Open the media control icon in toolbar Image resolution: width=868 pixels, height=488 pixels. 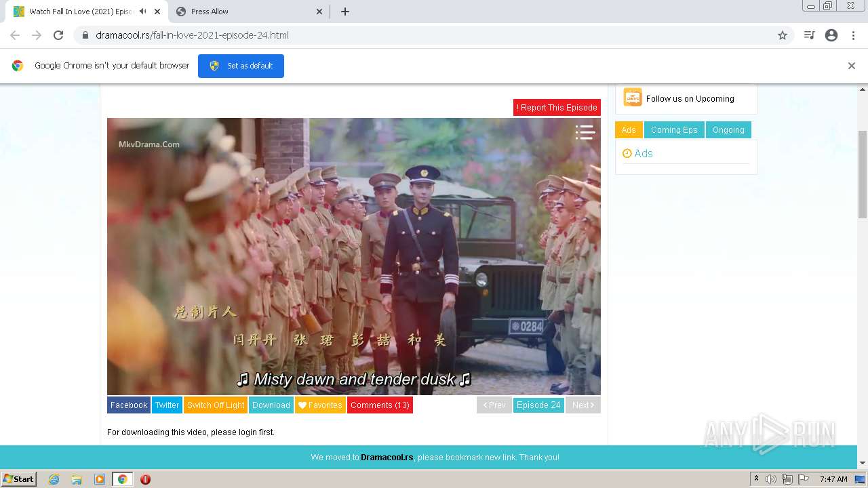pos(809,35)
